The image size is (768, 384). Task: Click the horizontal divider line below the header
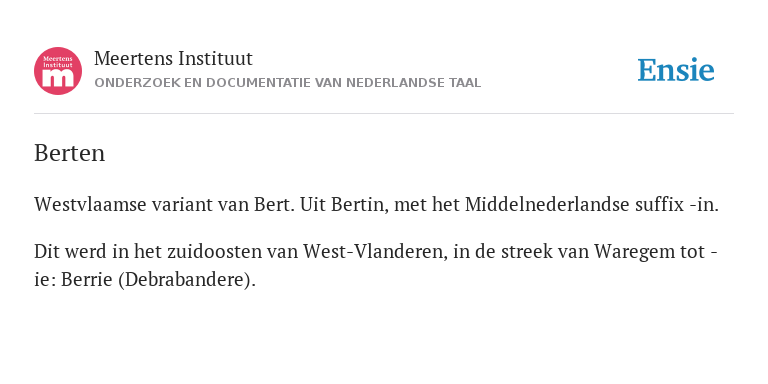tap(384, 114)
